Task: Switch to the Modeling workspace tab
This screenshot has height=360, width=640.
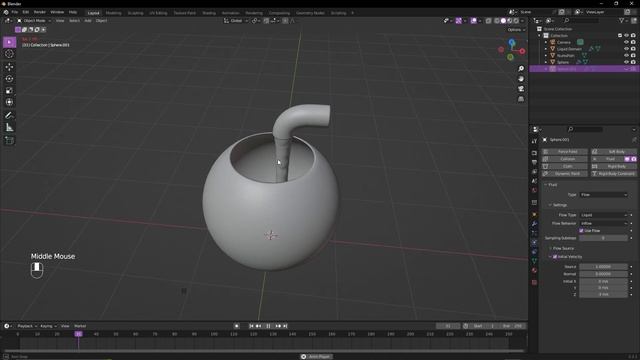Action: (113, 13)
